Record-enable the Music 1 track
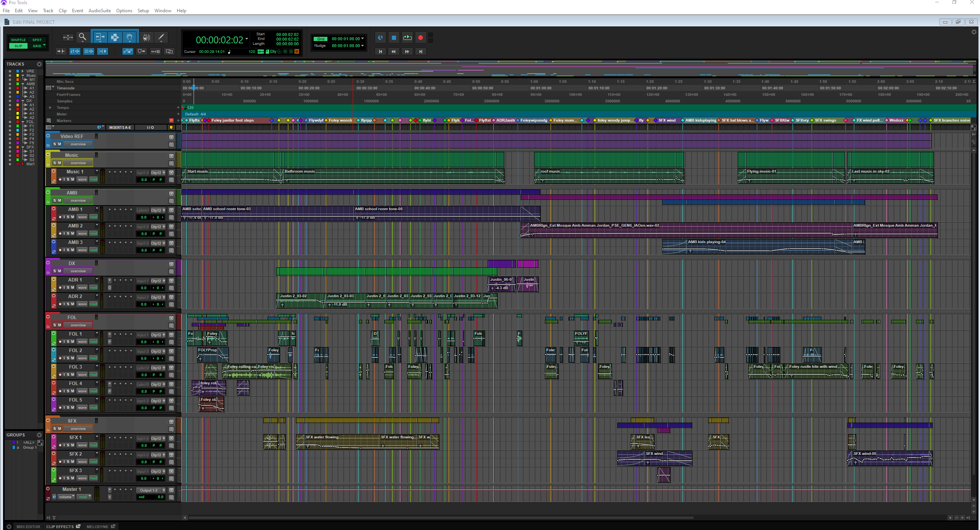 pos(60,179)
